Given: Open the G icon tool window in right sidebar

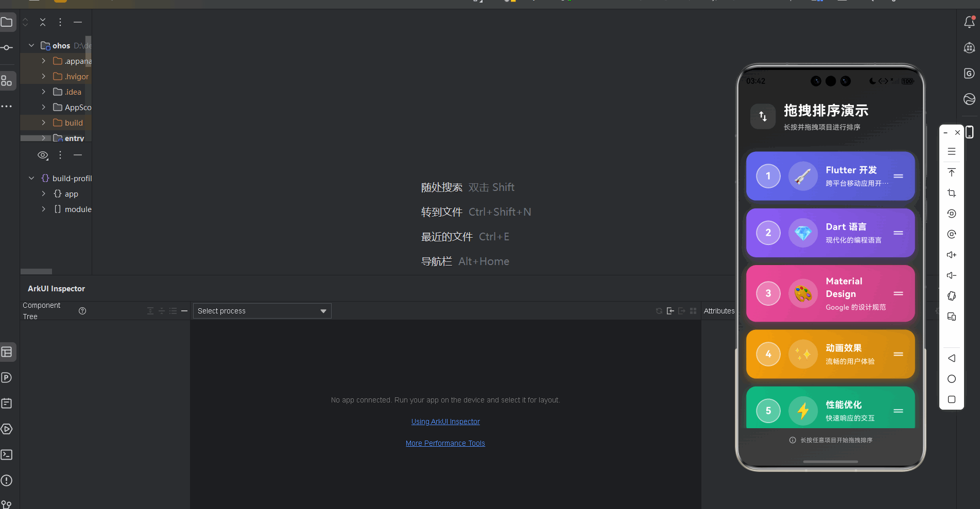Looking at the screenshot, I should 969,74.
